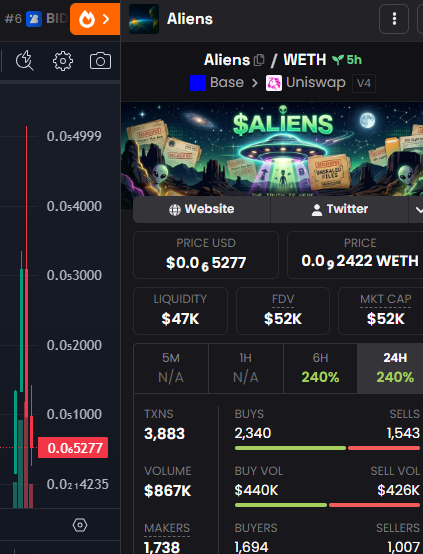Select the 5M timeframe tab
The width and height of the screenshot is (423, 554).
point(171,368)
